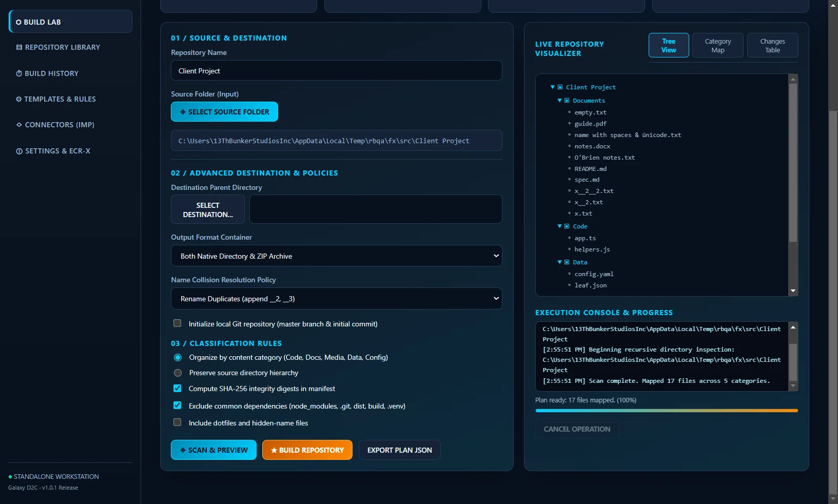Click the Repository Name input field
Image resolution: width=838 pixels, height=504 pixels.
[x=337, y=70]
